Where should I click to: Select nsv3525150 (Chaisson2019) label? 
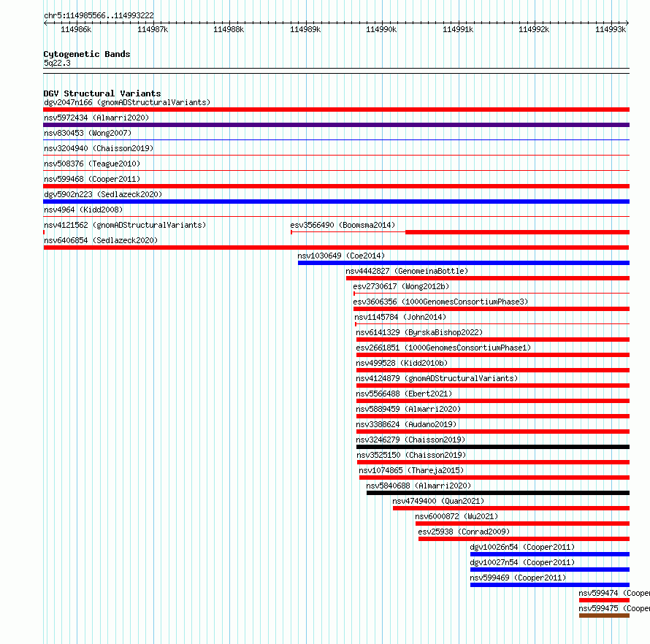point(411,455)
